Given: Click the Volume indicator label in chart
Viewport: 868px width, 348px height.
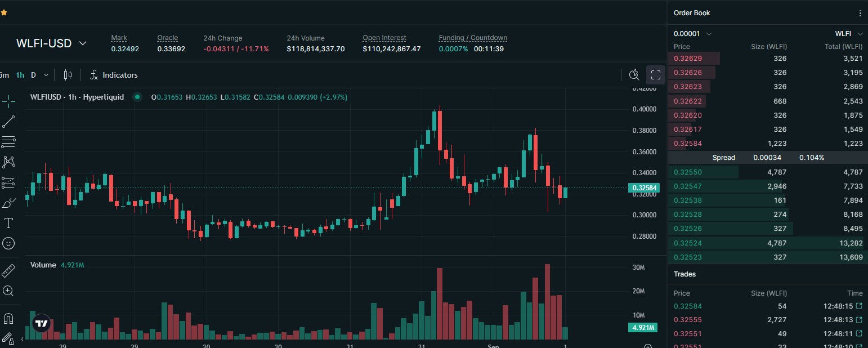Looking at the screenshot, I should (x=43, y=265).
